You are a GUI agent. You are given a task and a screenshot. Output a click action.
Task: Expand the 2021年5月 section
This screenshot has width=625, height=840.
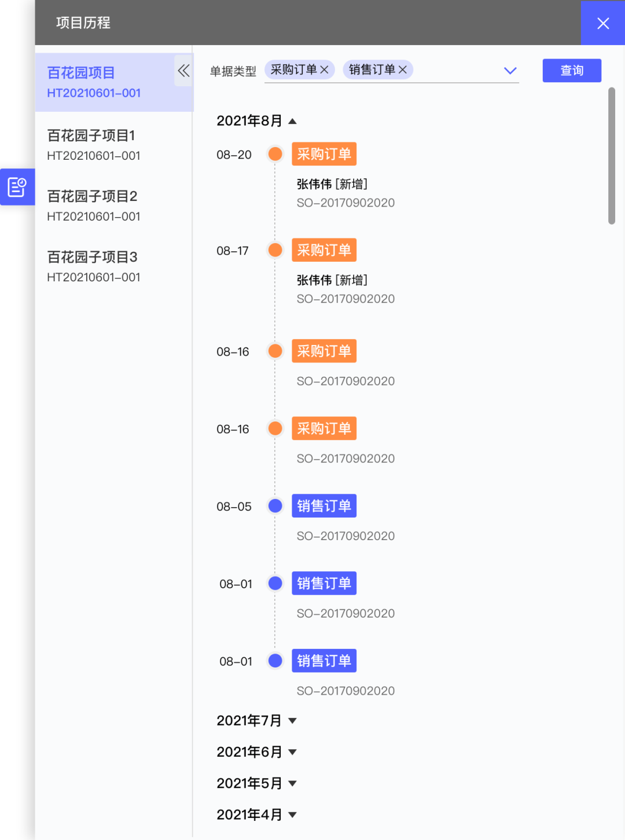293,783
